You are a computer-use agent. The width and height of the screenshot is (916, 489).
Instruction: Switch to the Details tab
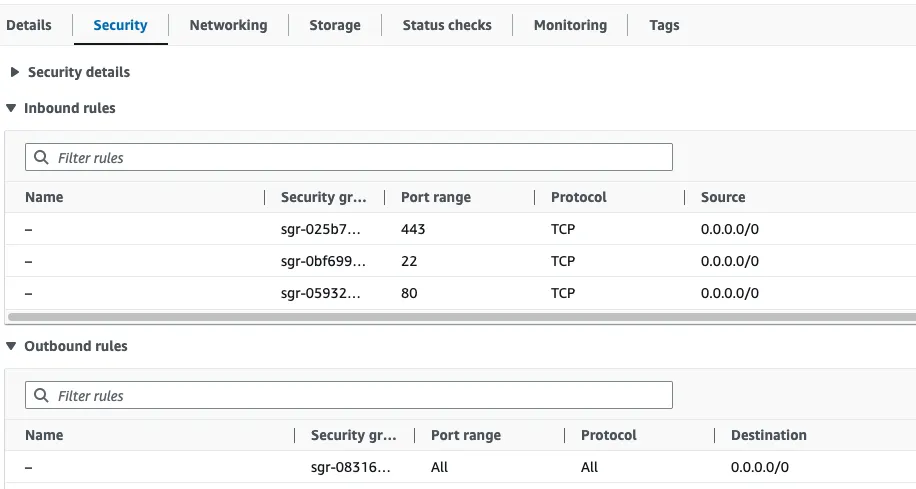(x=29, y=25)
